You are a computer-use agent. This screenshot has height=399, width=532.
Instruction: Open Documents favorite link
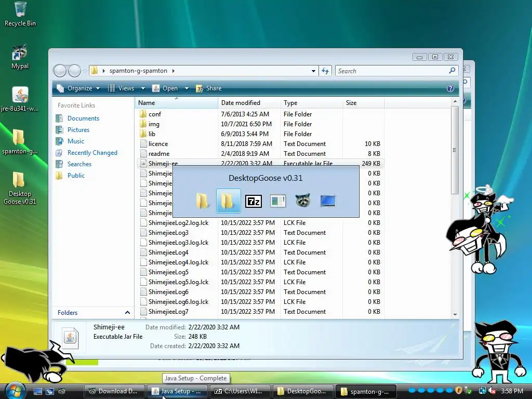[x=83, y=118]
